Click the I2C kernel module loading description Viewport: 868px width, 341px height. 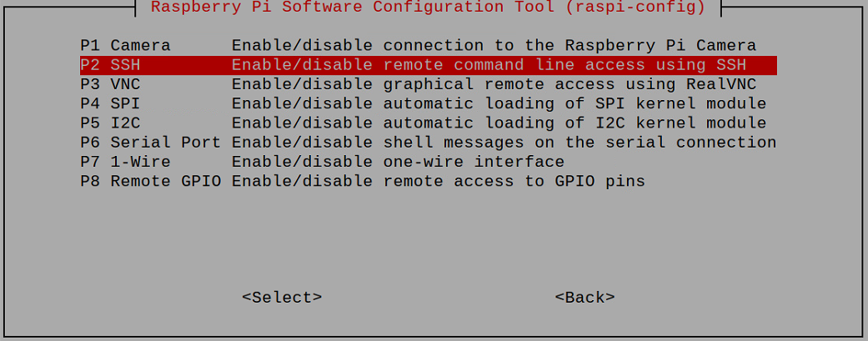tap(499, 123)
